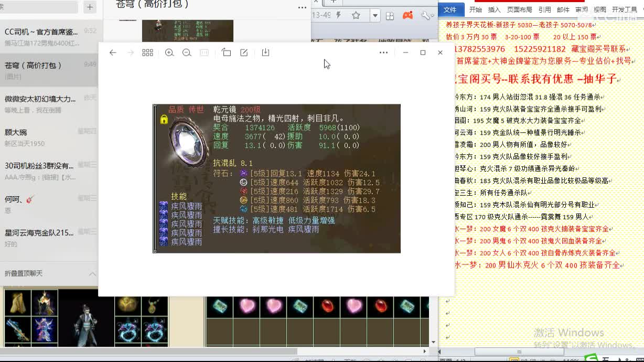Go back to previous image in viewer
Screen dimensions: 644x362
click(113, 52)
